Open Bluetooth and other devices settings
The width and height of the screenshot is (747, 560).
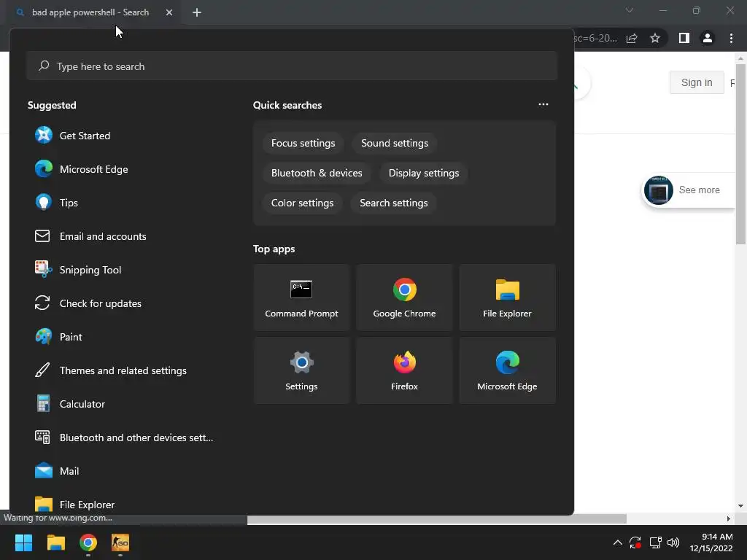point(124,437)
